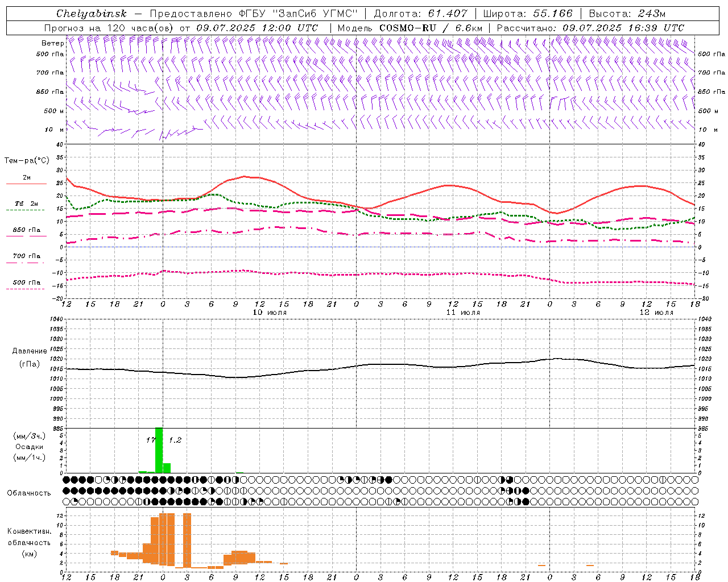Viewport: 728px width, 582px height.
Task: Click the tallest green precipitation bar
Action: click(159, 450)
